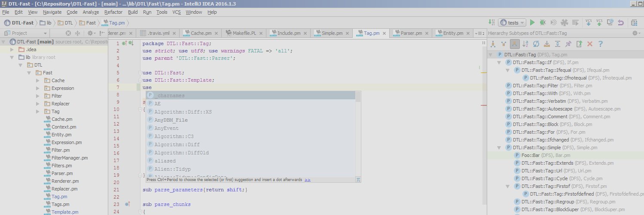
Task: Open the Analyze menu
Action: tap(91, 12)
